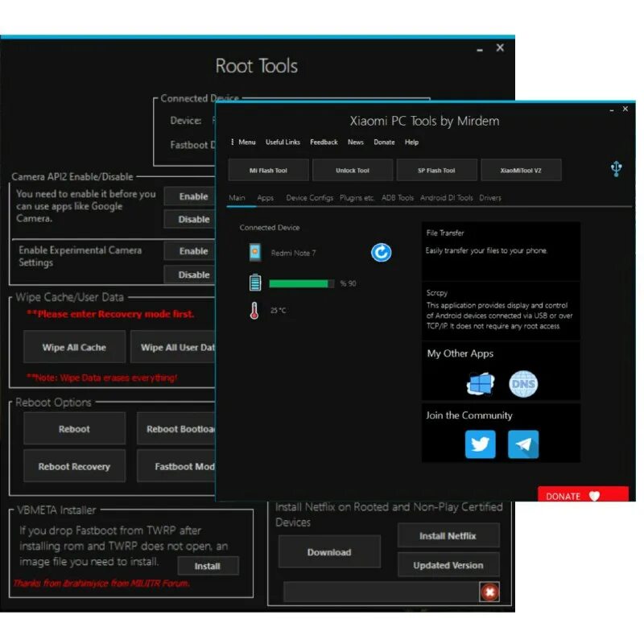
Task: Open the Help menu
Action: click(411, 142)
